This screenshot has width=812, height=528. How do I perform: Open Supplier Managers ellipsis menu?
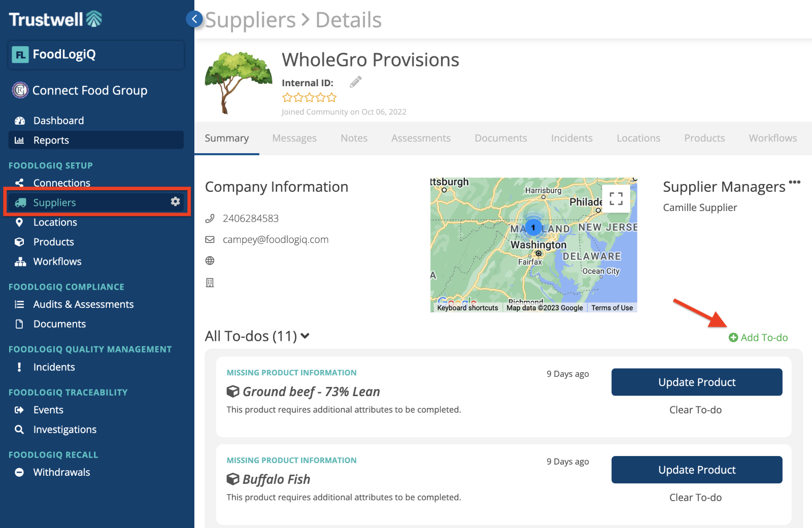(x=795, y=182)
